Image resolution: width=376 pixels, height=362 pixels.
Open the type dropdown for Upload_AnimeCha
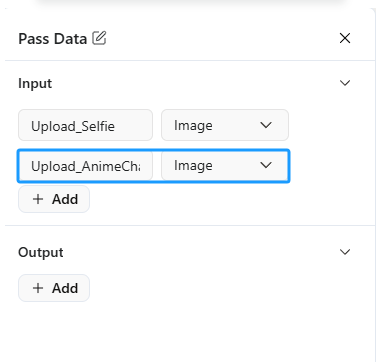tap(225, 166)
